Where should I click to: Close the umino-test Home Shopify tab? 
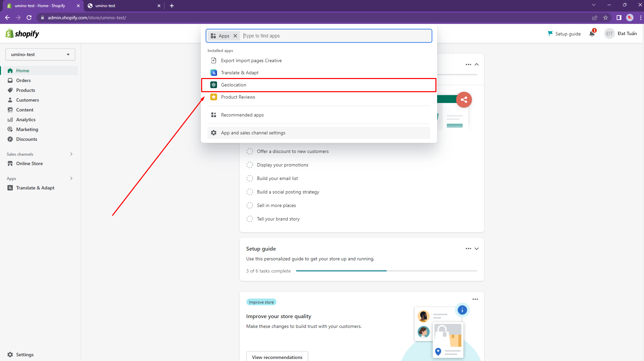pos(78,6)
